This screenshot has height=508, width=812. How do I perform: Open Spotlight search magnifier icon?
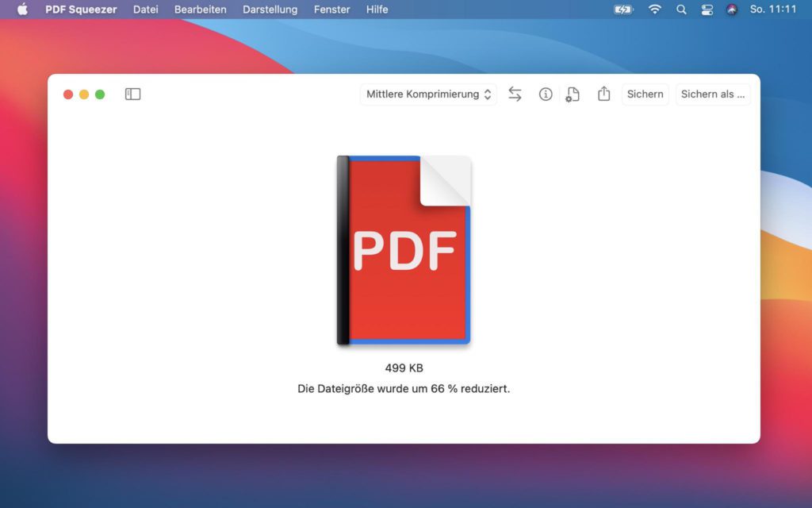681,10
